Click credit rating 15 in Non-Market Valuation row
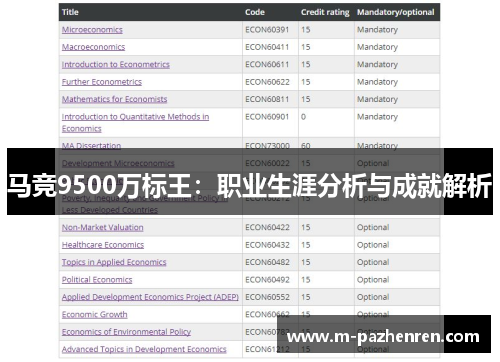The width and height of the screenshot is (500, 362). (x=305, y=227)
